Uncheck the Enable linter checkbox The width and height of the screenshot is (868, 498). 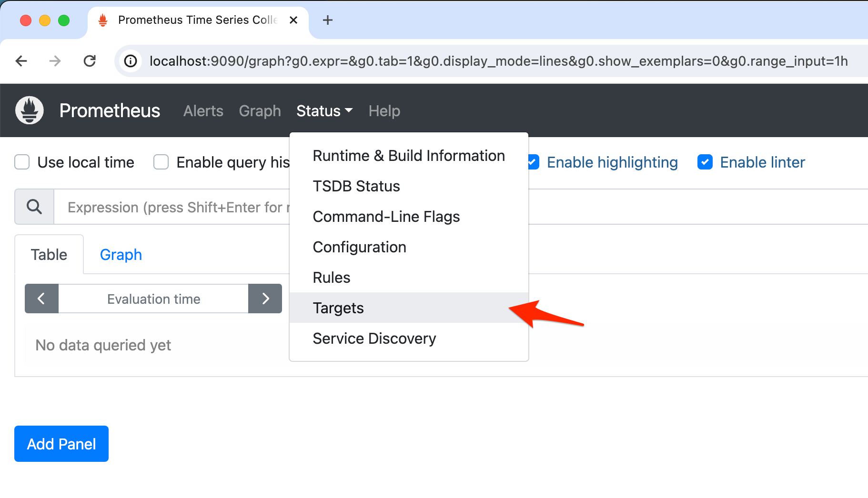705,162
